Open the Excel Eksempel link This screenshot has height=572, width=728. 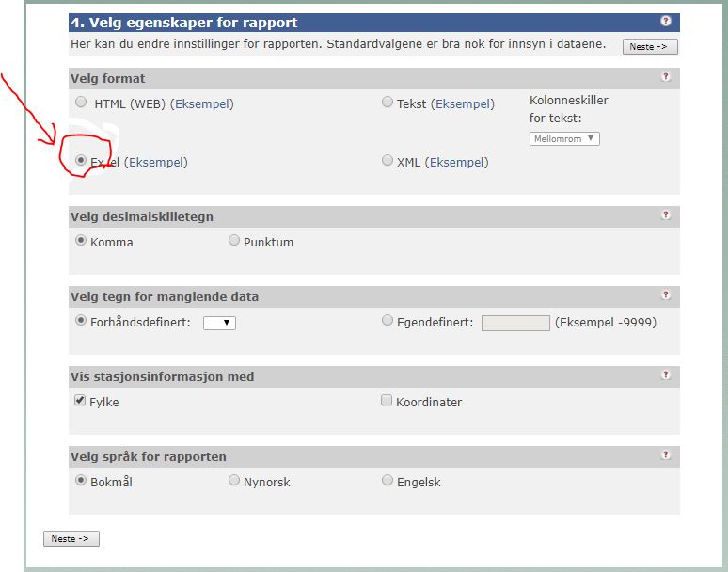156,163
